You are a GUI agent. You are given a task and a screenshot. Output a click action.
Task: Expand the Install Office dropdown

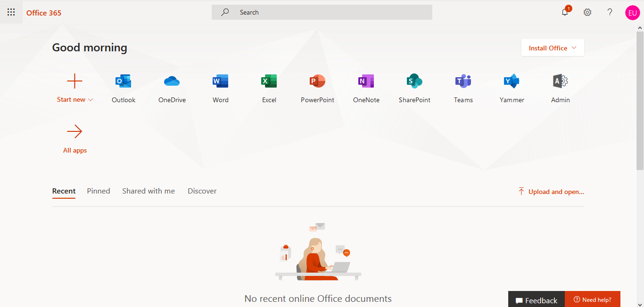click(x=553, y=48)
